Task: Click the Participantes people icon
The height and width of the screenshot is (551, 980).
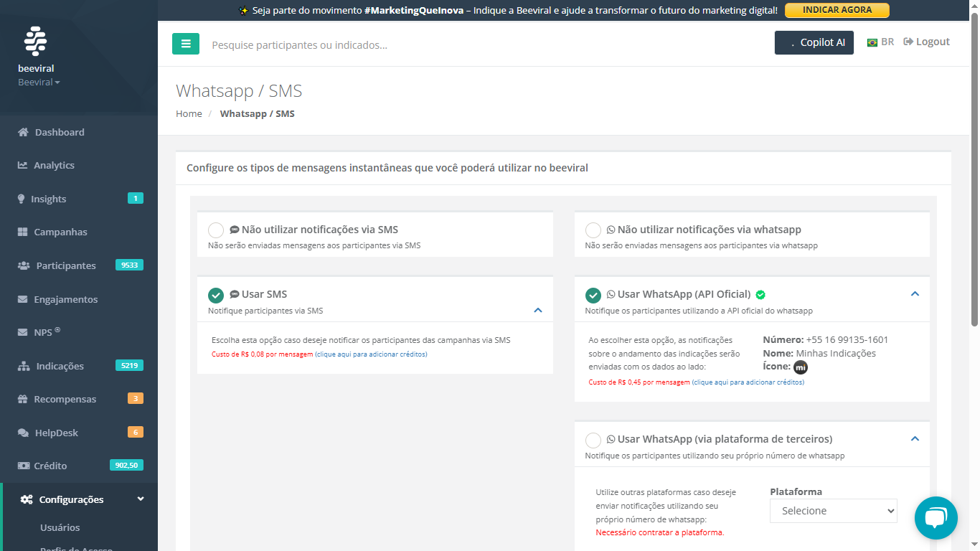Action: click(24, 265)
